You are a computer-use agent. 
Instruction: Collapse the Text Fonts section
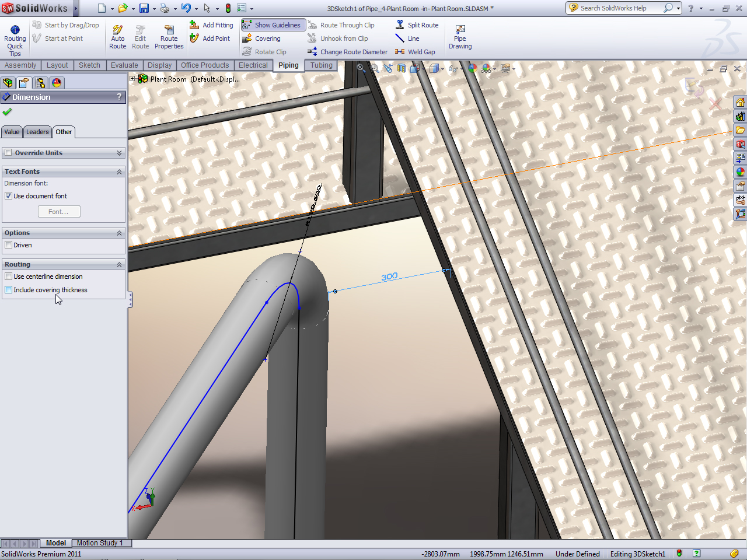pyautogui.click(x=119, y=171)
